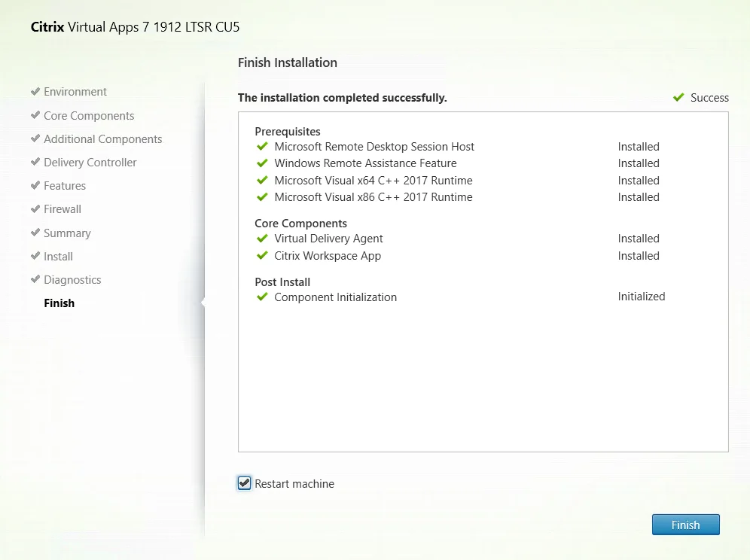Viewport: 750px width, 560px height.
Task: Click the Core Components heading in results list
Action: [301, 224]
